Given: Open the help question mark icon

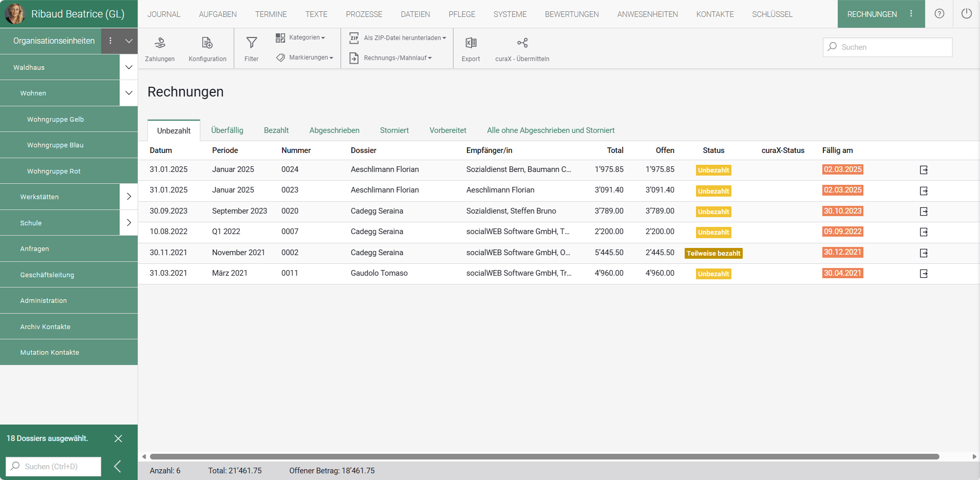Looking at the screenshot, I should [x=939, y=14].
